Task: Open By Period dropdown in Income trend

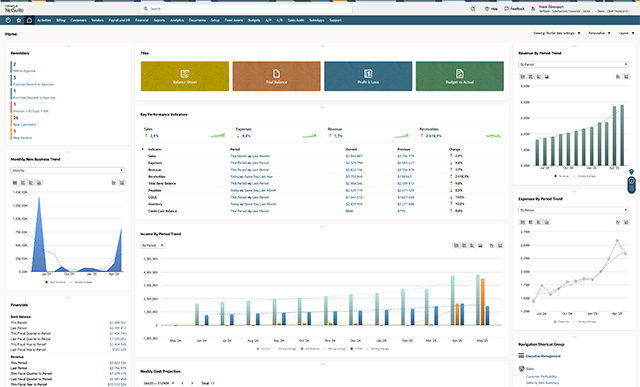Action: coord(153,245)
